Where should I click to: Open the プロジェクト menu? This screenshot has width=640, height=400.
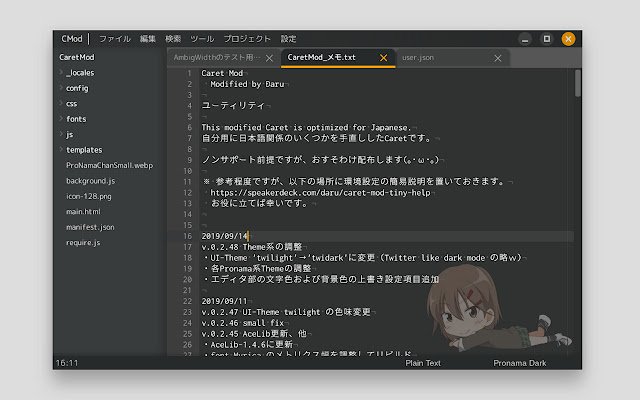tap(247, 39)
